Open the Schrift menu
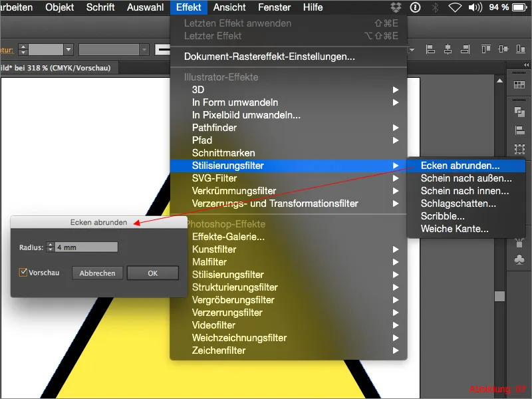The width and height of the screenshot is (532, 399). pos(100,7)
